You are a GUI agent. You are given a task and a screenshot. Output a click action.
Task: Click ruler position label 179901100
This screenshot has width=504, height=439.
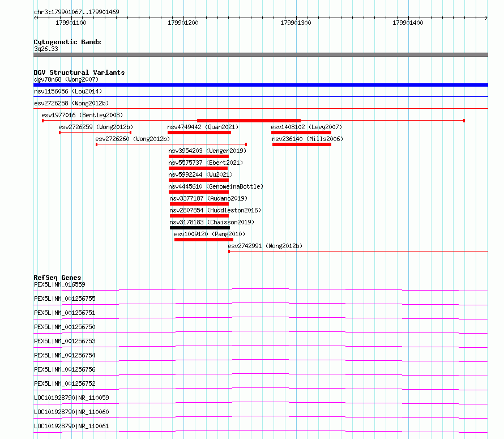(x=71, y=23)
